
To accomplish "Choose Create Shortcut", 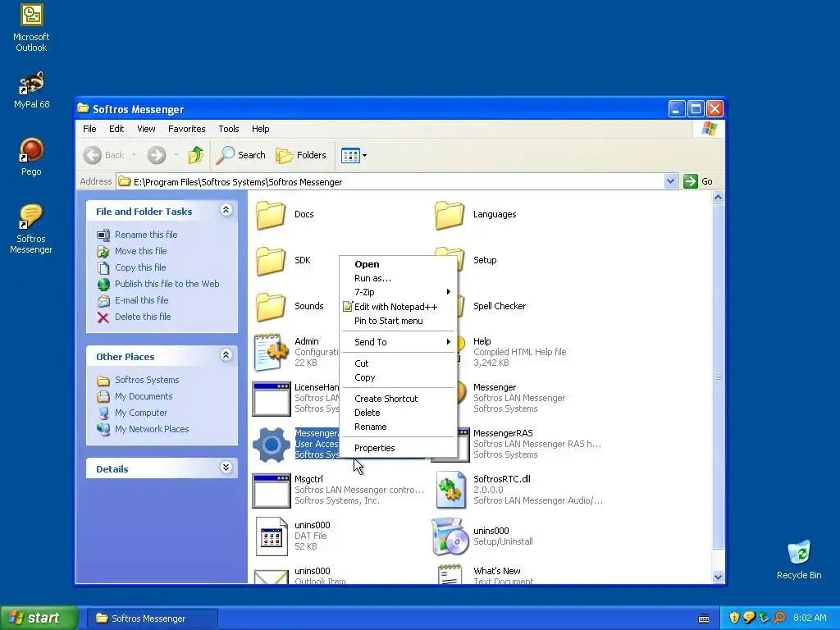I will tap(398, 399).
